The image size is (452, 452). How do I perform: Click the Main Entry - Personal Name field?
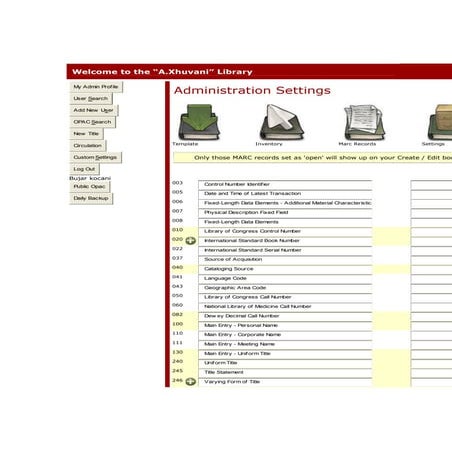click(285, 325)
